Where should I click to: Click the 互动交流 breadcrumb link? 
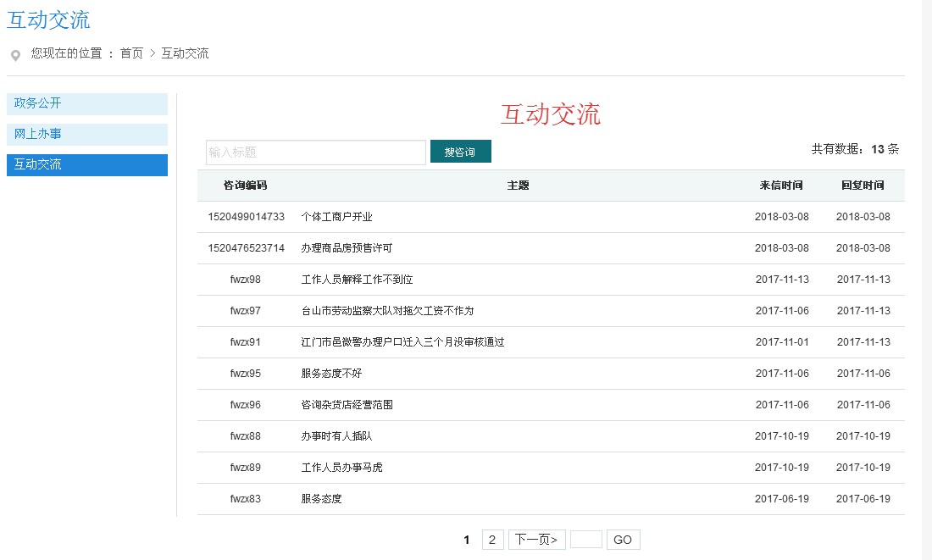(185, 53)
